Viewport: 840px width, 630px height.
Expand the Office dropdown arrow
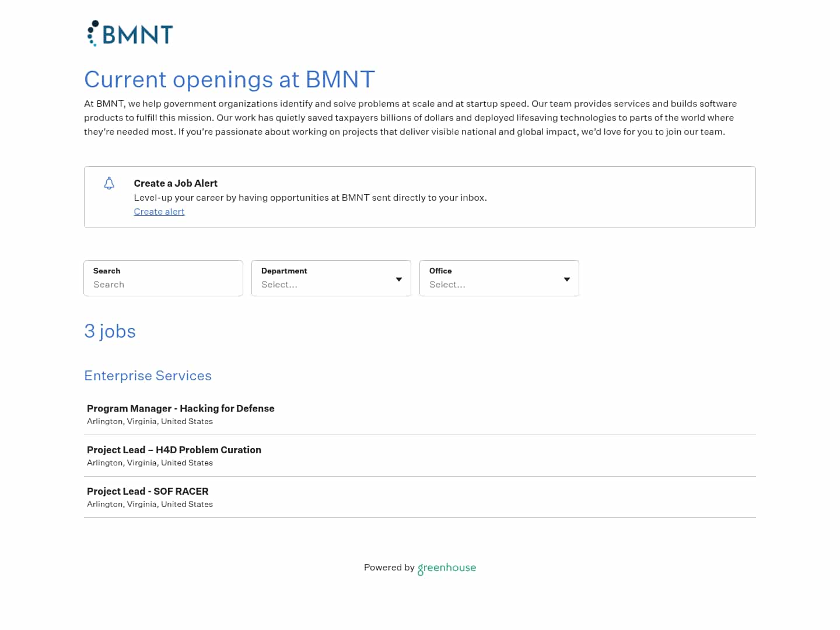pos(567,279)
